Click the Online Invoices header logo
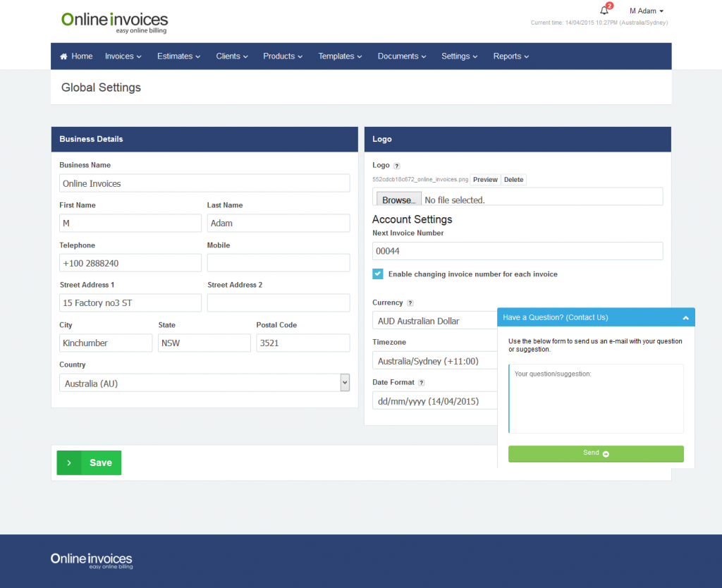This screenshot has width=722, height=588. 114,22
